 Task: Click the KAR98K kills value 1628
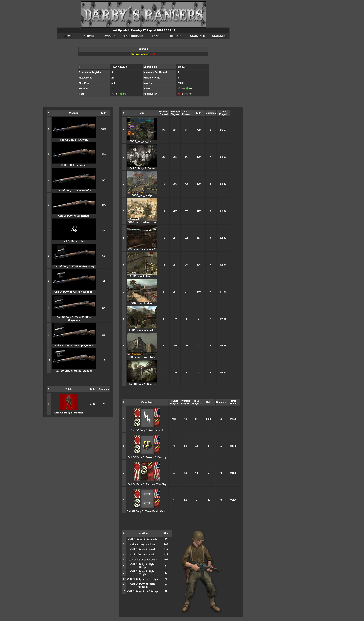[x=104, y=129]
